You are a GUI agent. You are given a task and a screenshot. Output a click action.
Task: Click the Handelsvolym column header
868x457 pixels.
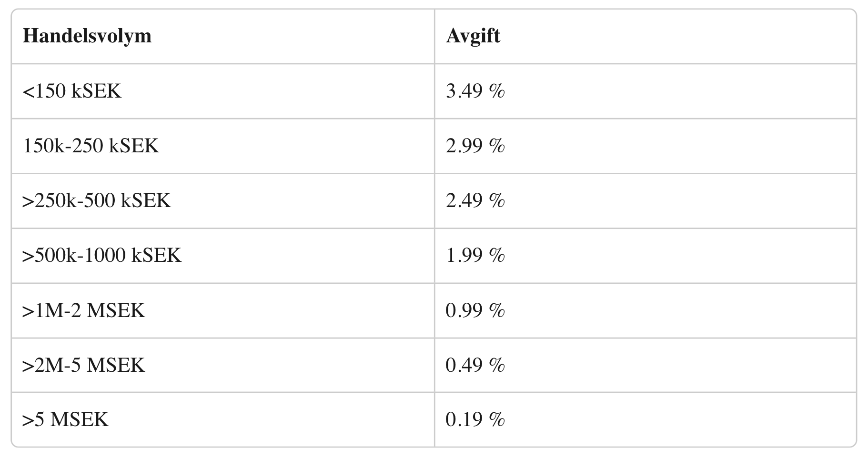point(87,36)
